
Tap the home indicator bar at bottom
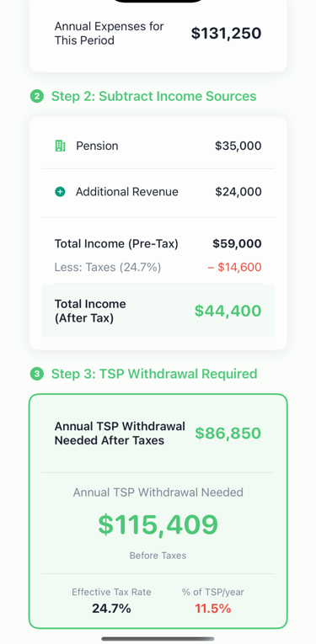pyautogui.click(x=158, y=639)
